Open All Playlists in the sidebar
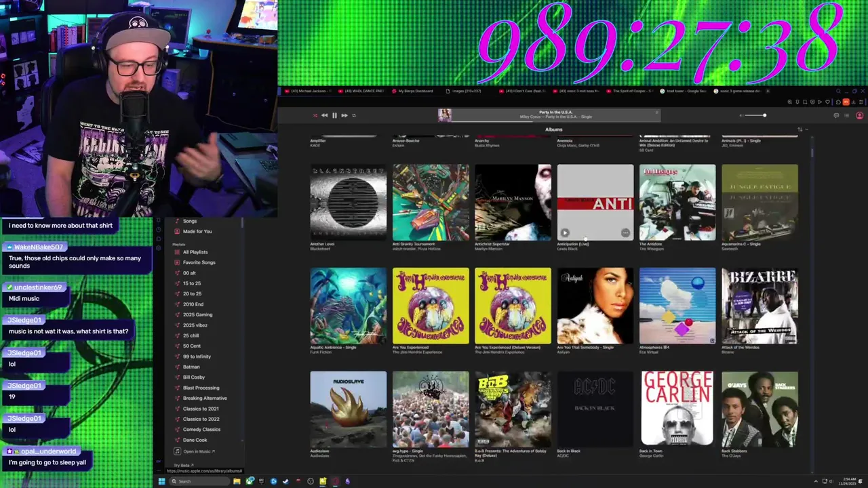 [x=195, y=252]
